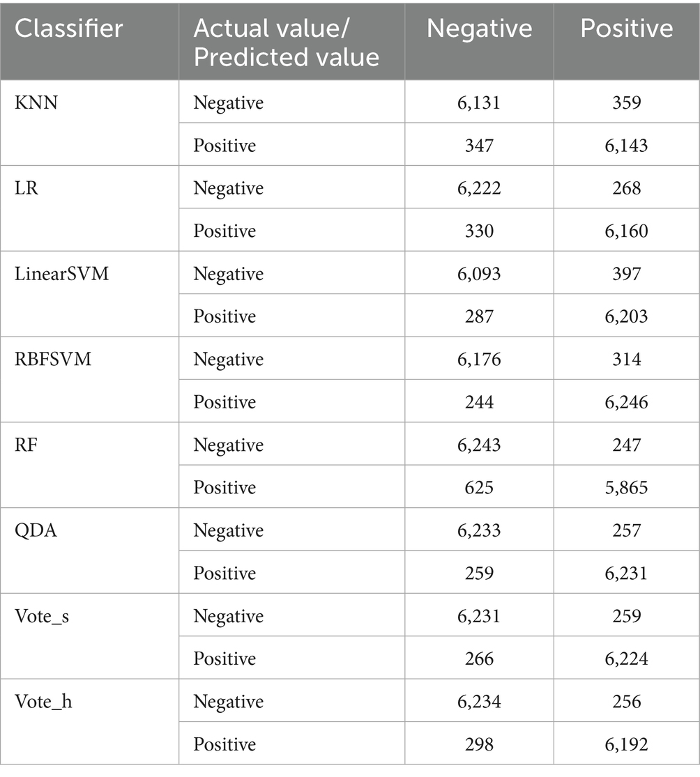Click the cell with value 6,192
The width and height of the screenshot is (700, 777).
tap(626, 744)
